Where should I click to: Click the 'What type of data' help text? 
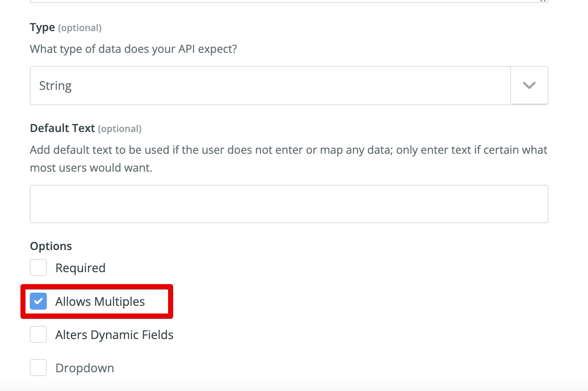pos(134,49)
